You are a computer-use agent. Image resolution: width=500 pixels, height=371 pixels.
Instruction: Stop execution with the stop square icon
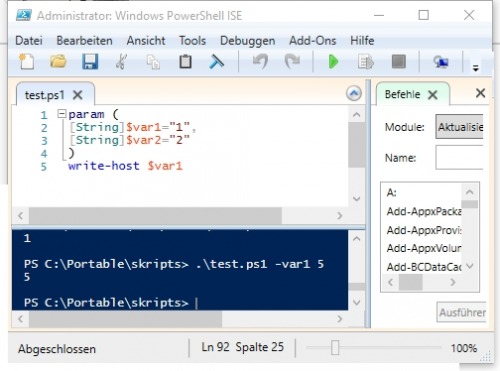(398, 62)
